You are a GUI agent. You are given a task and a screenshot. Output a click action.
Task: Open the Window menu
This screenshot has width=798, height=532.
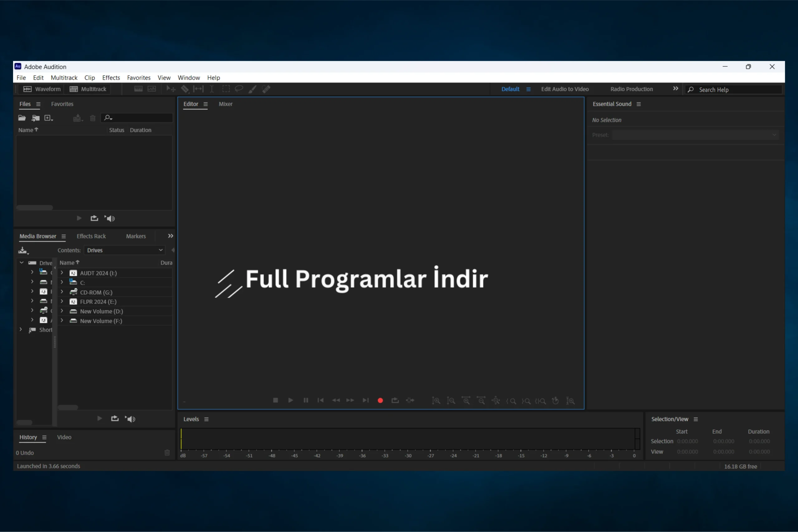(x=189, y=78)
